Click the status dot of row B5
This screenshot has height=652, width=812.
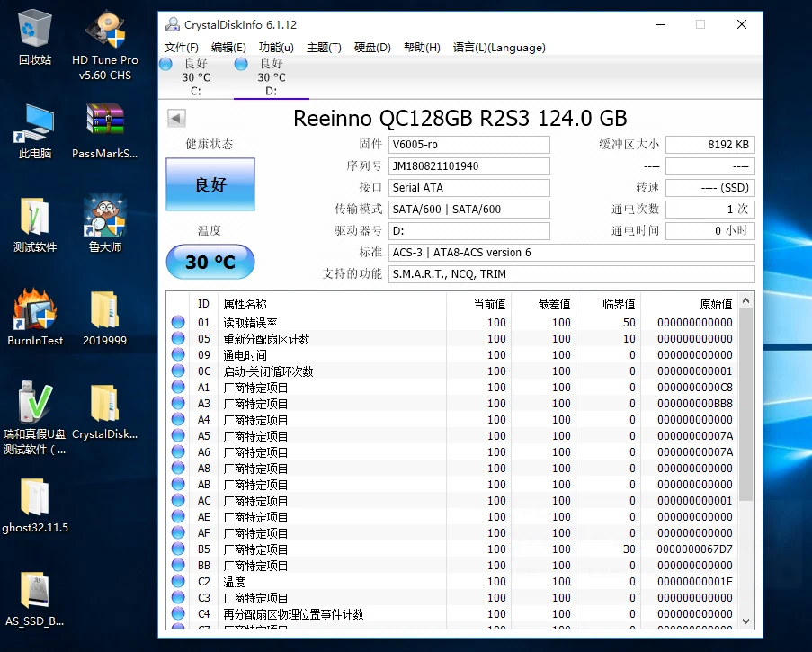coord(178,549)
